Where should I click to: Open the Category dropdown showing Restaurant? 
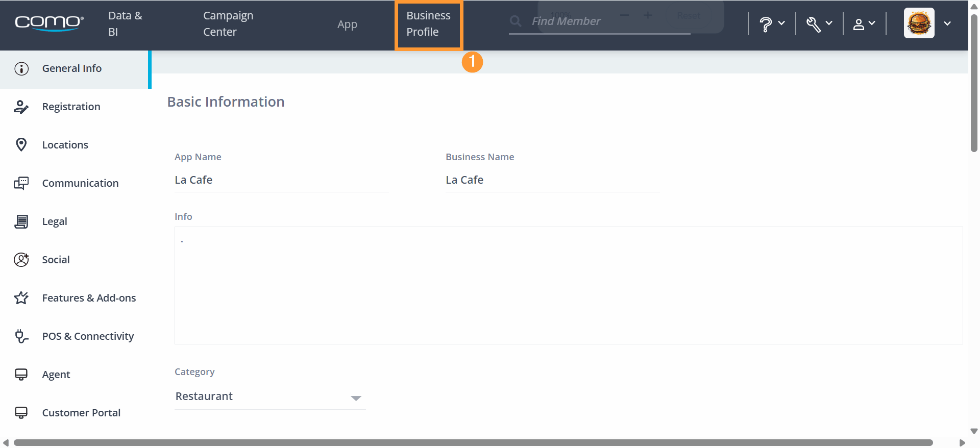270,396
